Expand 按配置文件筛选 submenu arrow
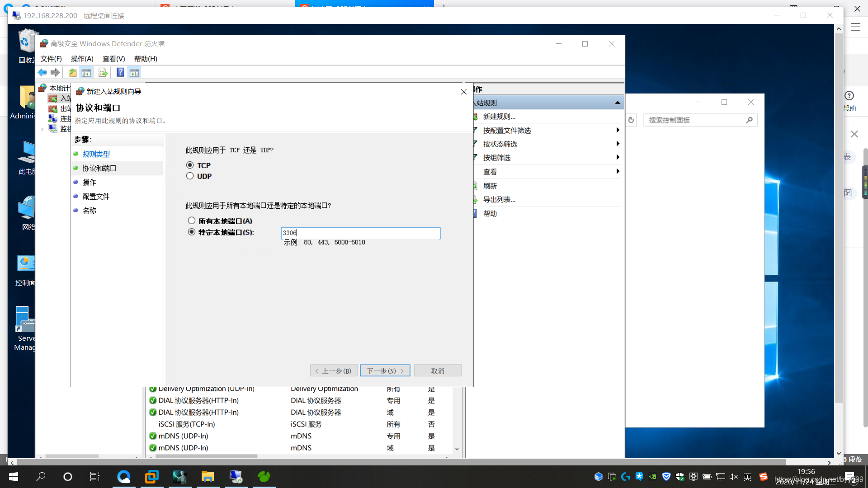This screenshot has height=488, width=868. click(x=618, y=130)
